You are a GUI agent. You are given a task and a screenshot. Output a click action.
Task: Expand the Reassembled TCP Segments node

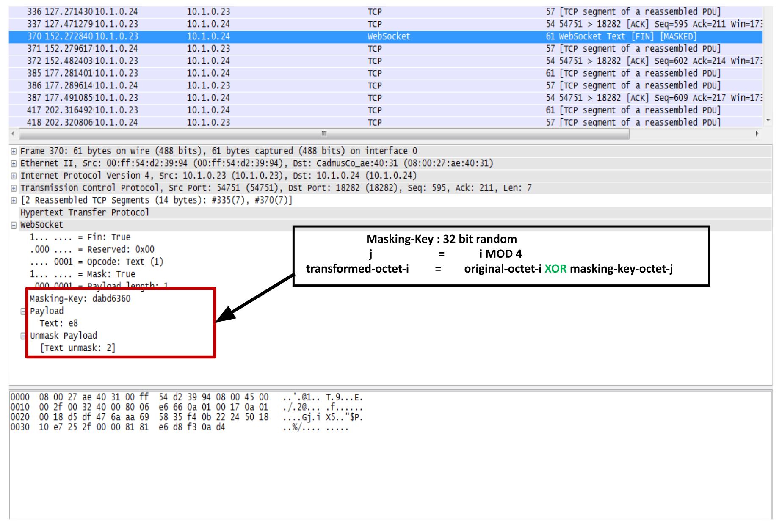click(14, 201)
